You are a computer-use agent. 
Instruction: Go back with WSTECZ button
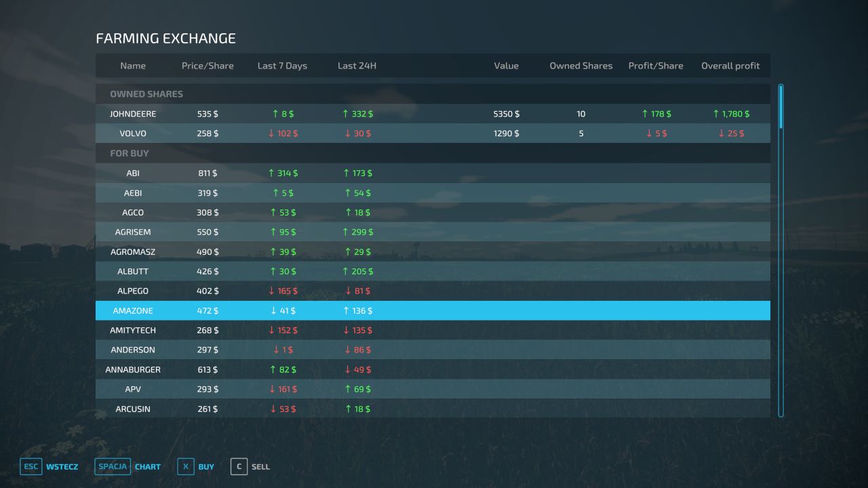62,467
